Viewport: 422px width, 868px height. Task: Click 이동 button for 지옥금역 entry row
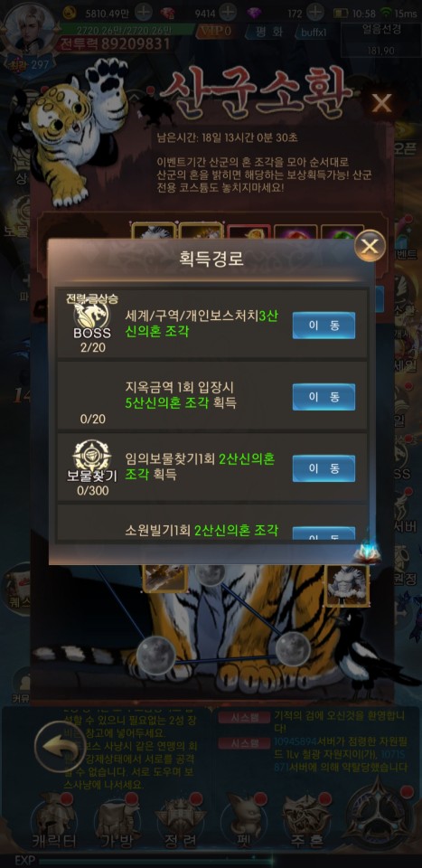click(x=324, y=397)
